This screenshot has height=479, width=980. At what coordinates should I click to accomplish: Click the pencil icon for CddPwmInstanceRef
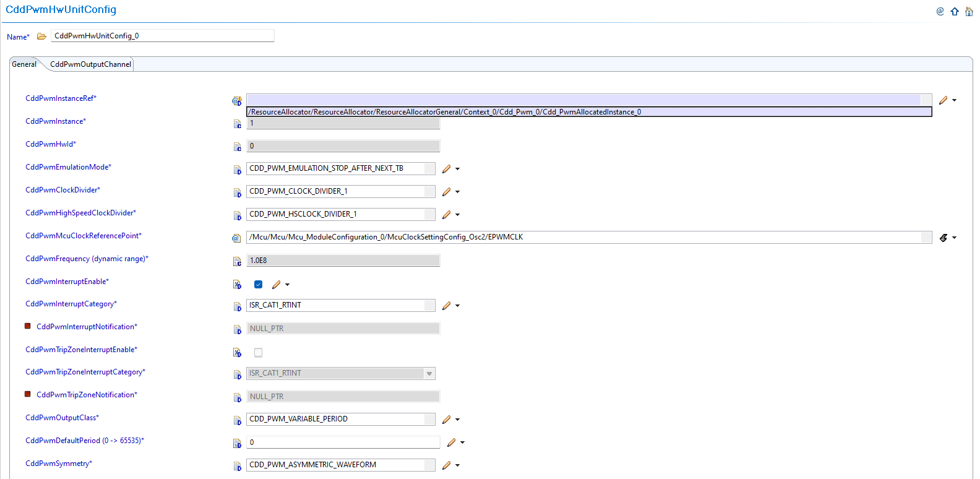(x=943, y=100)
